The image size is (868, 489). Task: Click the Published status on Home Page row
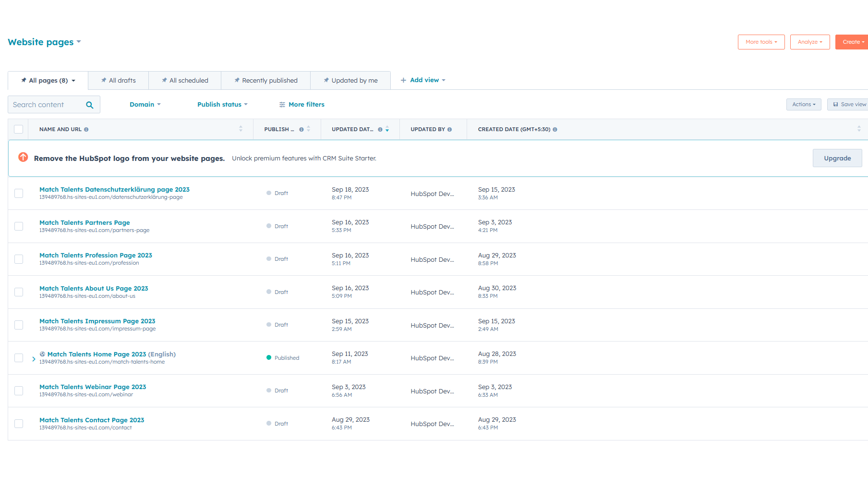tap(283, 358)
